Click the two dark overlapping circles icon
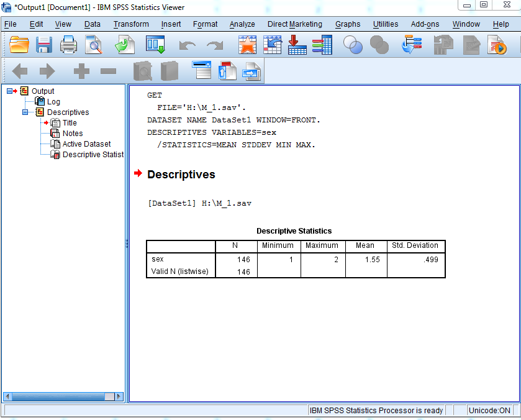This screenshot has width=521, height=420. 379,45
